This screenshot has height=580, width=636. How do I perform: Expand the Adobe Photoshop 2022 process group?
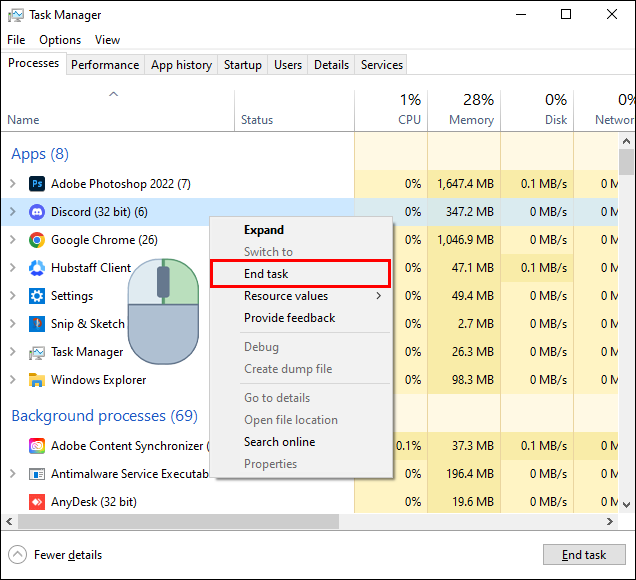pyautogui.click(x=13, y=184)
